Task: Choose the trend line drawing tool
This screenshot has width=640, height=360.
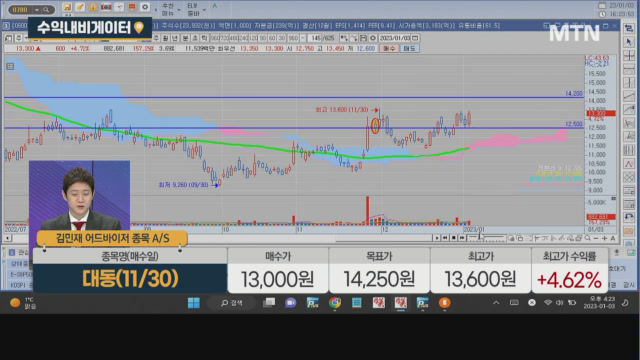Action: (x=629, y=96)
